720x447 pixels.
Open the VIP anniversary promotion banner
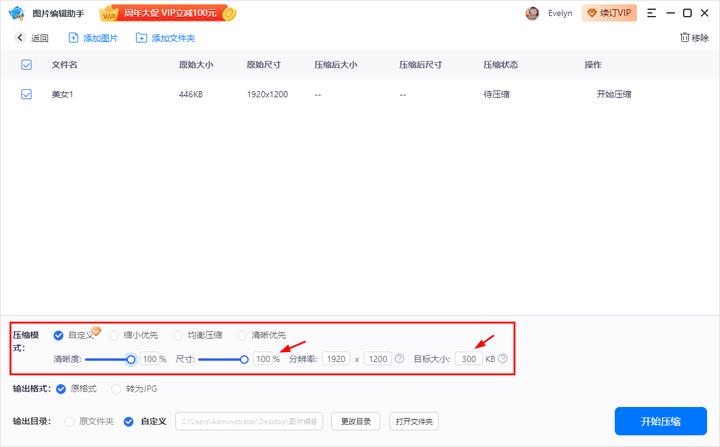[168, 13]
